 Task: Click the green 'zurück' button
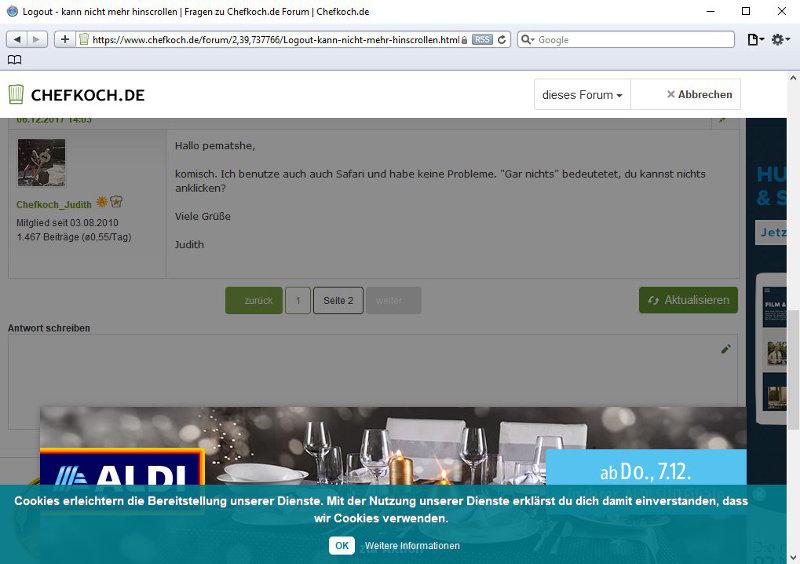(254, 300)
